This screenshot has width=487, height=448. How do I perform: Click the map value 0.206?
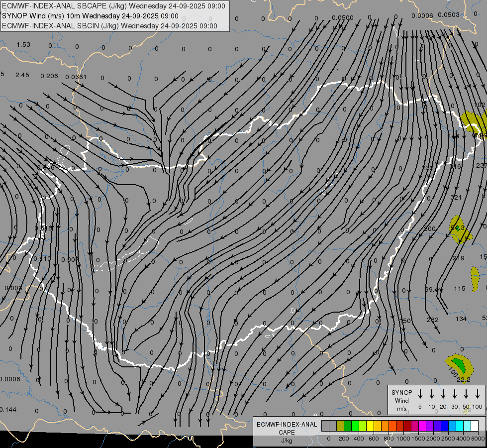pyautogui.click(x=49, y=76)
